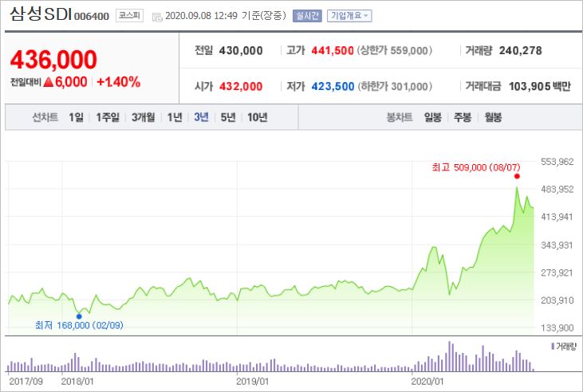Switch to 월봉 monthly candle chart
This screenshot has width=583, height=392.
coord(493,117)
